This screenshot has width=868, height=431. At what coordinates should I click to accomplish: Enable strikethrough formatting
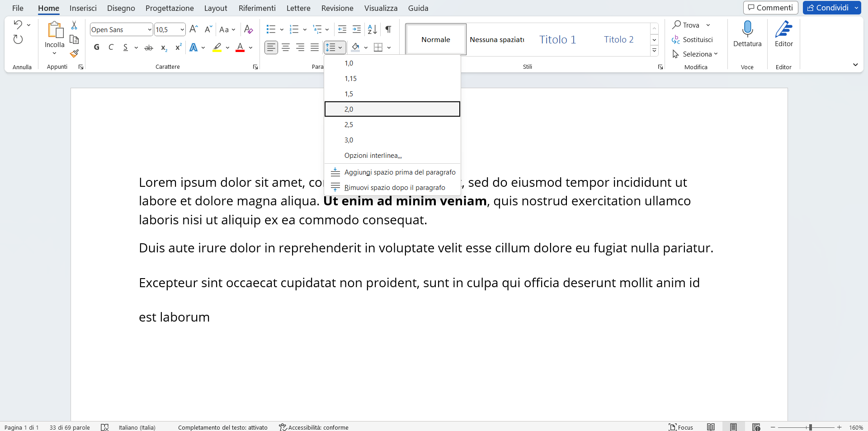point(148,47)
